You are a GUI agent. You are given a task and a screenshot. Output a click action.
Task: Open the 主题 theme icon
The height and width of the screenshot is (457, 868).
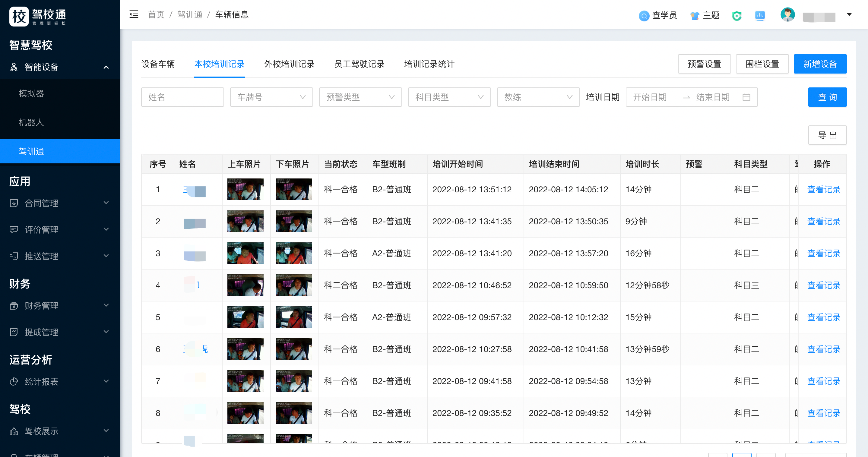coord(695,15)
